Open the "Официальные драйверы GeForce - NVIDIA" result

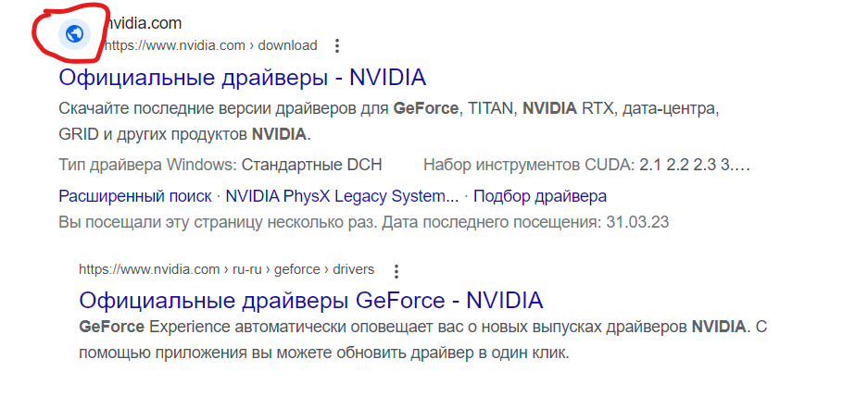tap(310, 300)
